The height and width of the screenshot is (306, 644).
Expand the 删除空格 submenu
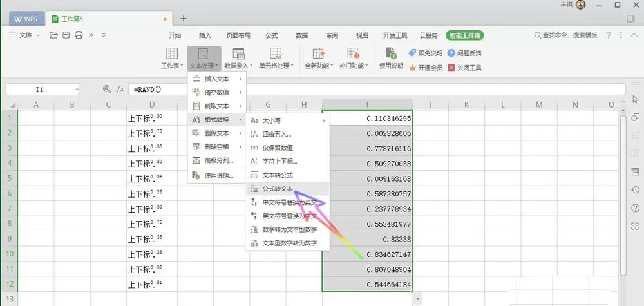tap(216, 147)
